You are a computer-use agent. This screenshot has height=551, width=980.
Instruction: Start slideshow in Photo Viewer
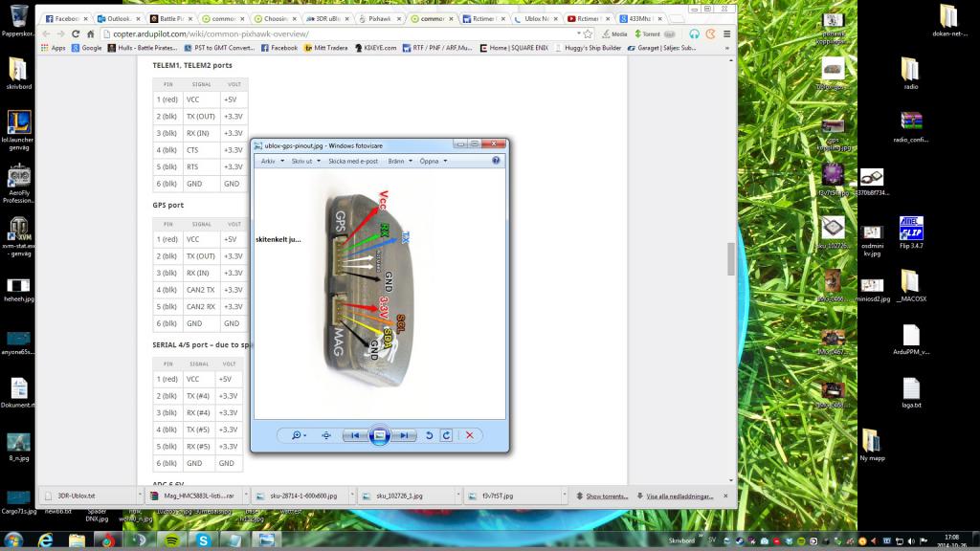coord(379,435)
